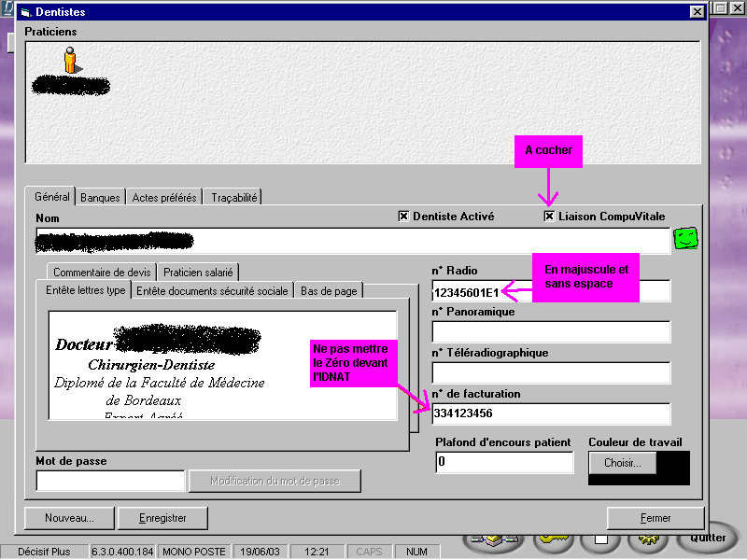Show the Bas de page tab
Image resolution: width=747 pixels, height=560 pixels.
[x=329, y=290]
